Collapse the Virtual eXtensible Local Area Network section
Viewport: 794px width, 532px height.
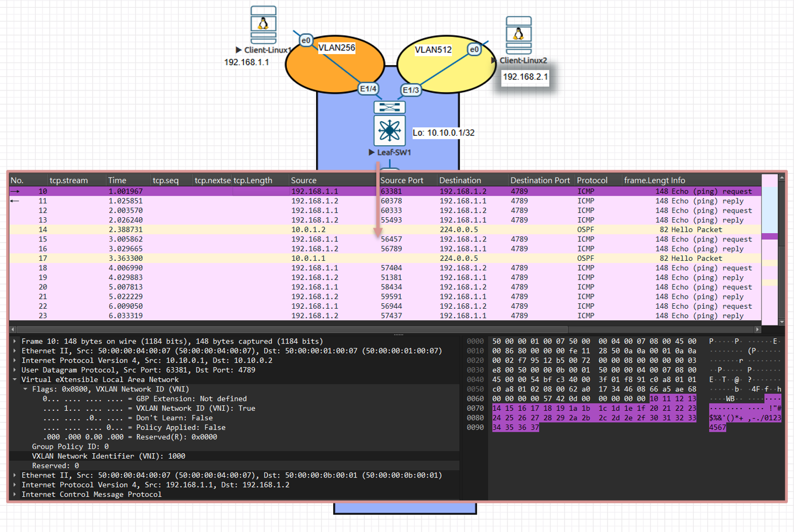(15, 379)
